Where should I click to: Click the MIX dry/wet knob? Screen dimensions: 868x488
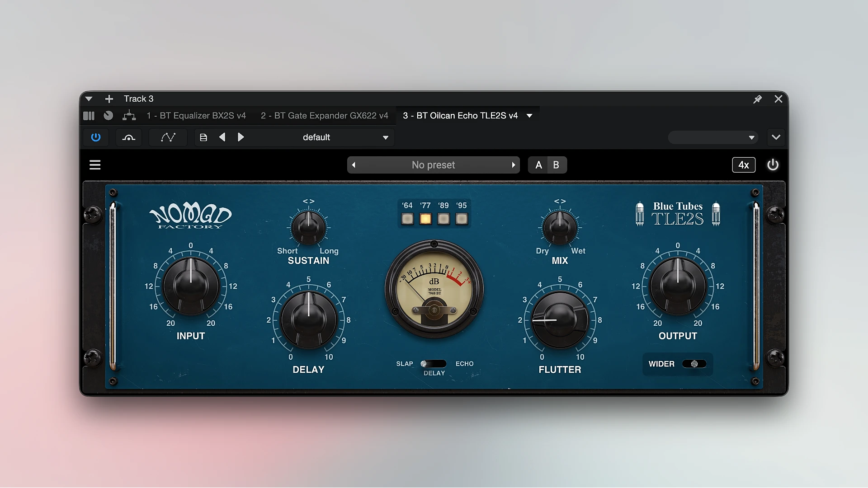(560, 227)
